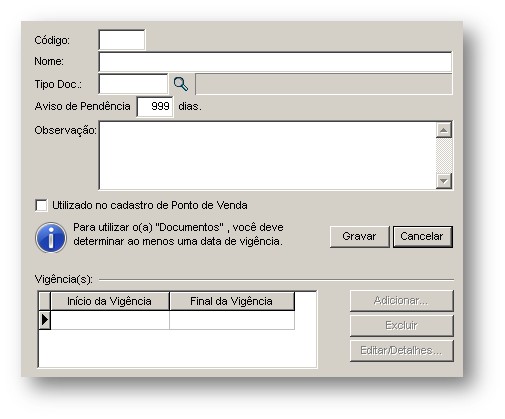Image resolution: width=505 pixels, height=419 pixels.
Task: Click into the Nome text field
Action: (275, 62)
